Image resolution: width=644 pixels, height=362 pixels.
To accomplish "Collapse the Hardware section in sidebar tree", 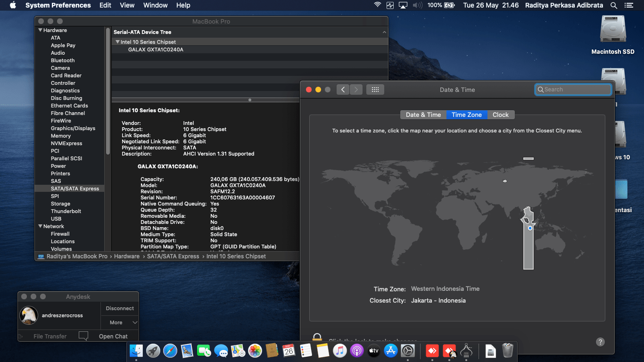I will click(x=41, y=30).
